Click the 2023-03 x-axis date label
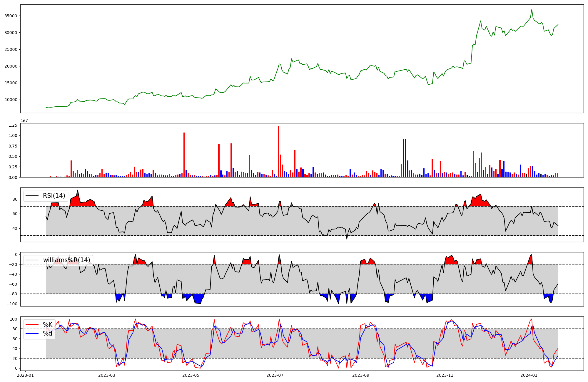 pos(107,375)
